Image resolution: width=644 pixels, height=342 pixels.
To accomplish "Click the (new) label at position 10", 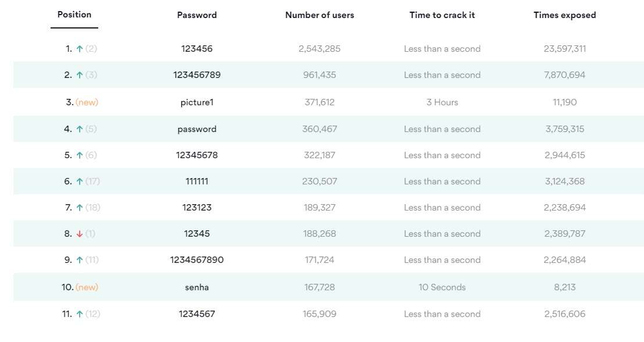I will 87,287.
